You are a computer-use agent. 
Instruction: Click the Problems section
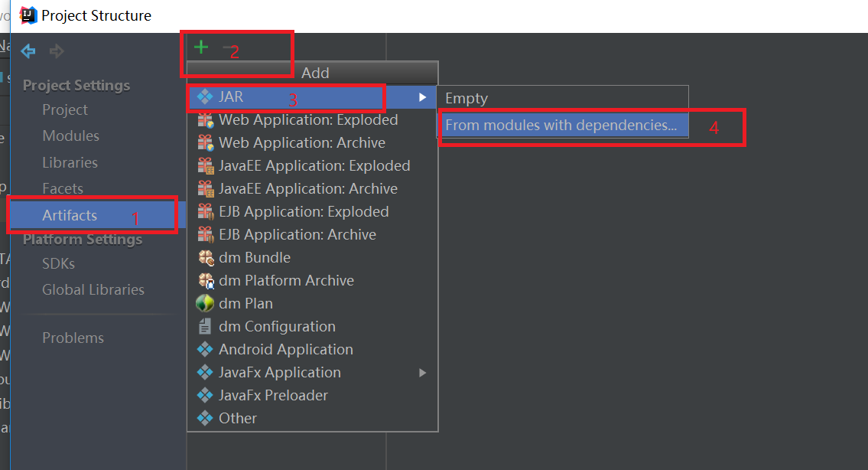click(x=72, y=337)
